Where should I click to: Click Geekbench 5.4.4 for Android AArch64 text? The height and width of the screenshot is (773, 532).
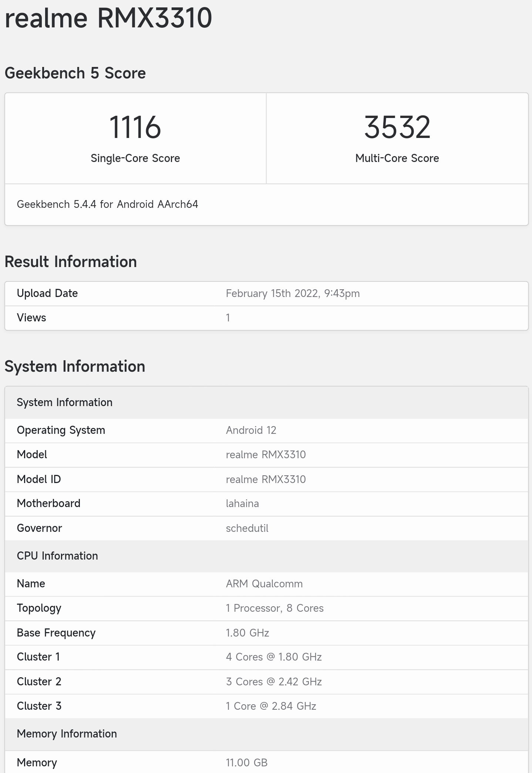(107, 205)
